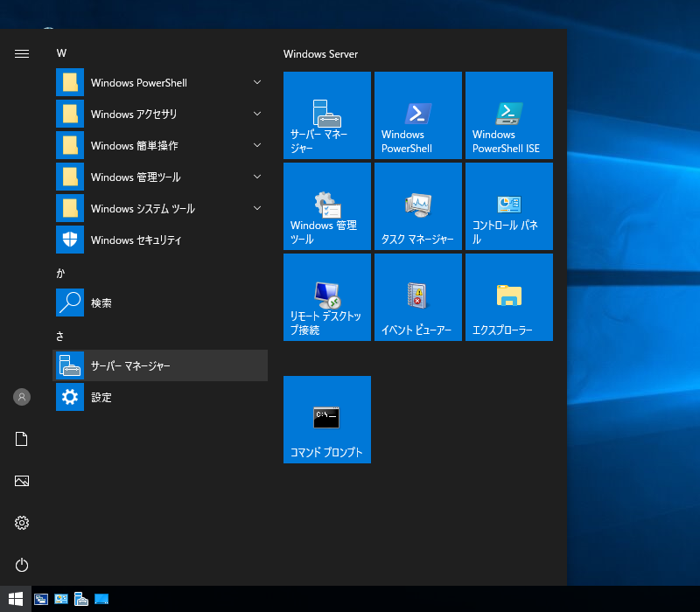Open the コントロール パネル tile

(x=509, y=206)
